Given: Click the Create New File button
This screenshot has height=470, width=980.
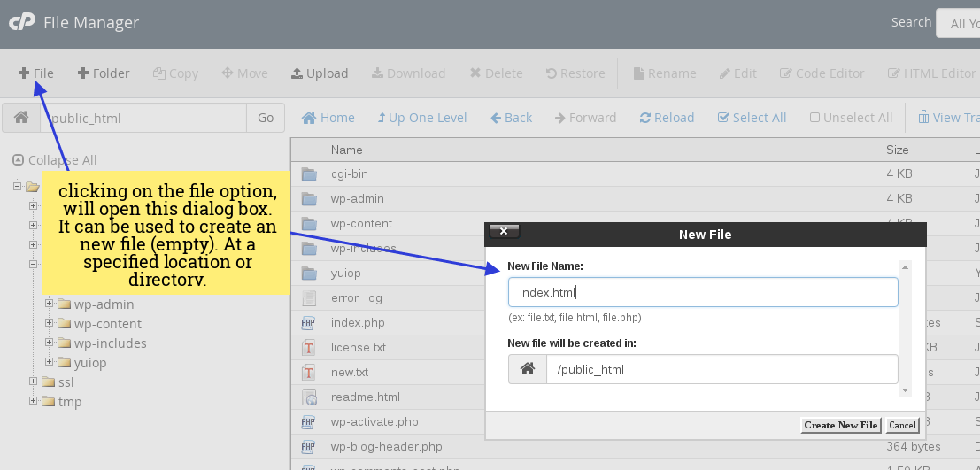Looking at the screenshot, I should (x=840, y=425).
